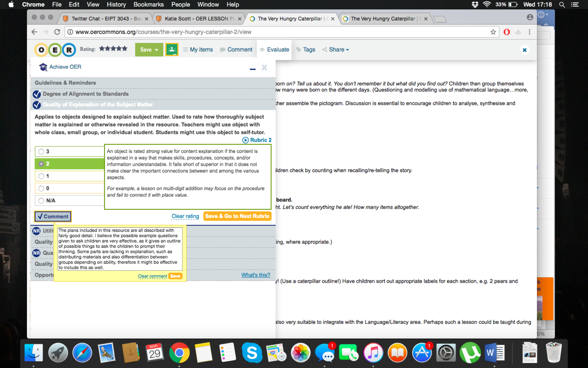This screenshot has width=588, height=368.
Task: Click inside the comment text box
Action: coord(120,249)
